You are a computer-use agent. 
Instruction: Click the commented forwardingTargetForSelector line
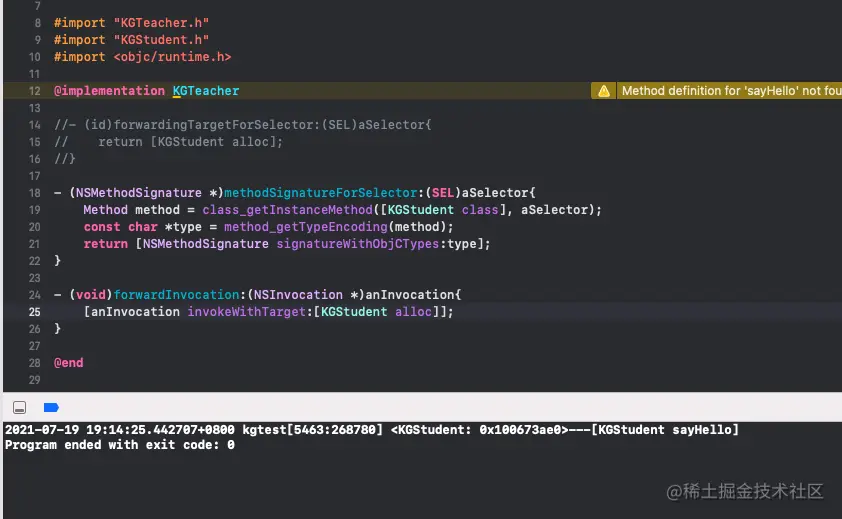(243, 125)
